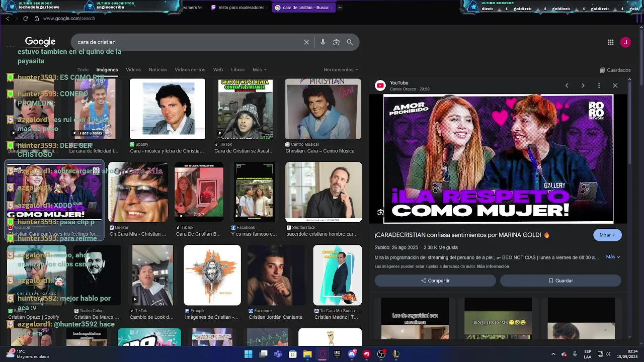Go to Google homepage logo
The width and height of the screenshot is (644, 362).
click(40, 42)
